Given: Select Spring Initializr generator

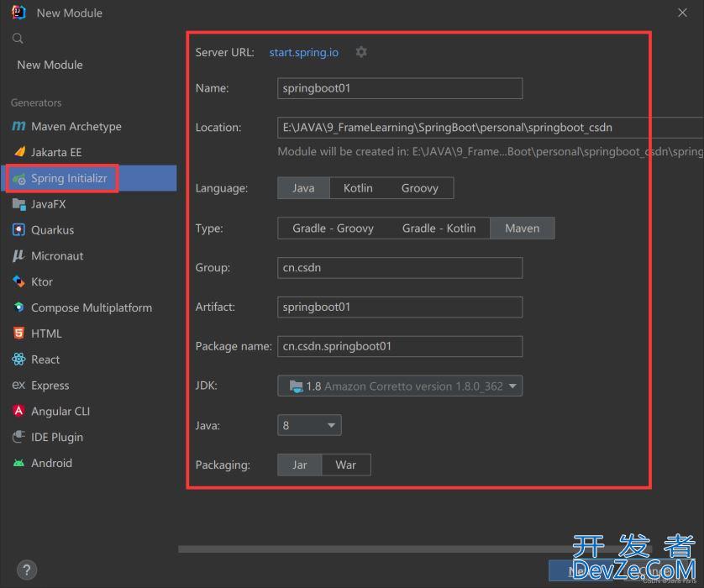Looking at the screenshot, I should [89, 178].
